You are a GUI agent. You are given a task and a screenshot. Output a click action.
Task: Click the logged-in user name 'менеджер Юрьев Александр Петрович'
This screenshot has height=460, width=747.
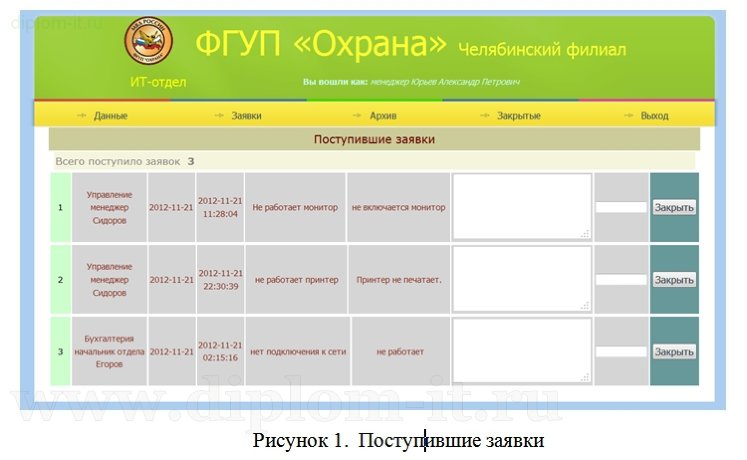tap(445, 82)
